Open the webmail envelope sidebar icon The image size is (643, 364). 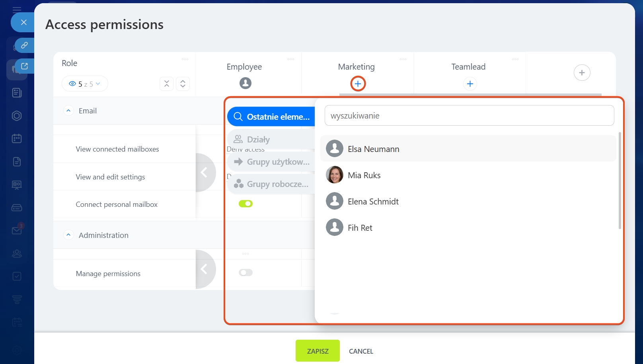pos(17,230)
